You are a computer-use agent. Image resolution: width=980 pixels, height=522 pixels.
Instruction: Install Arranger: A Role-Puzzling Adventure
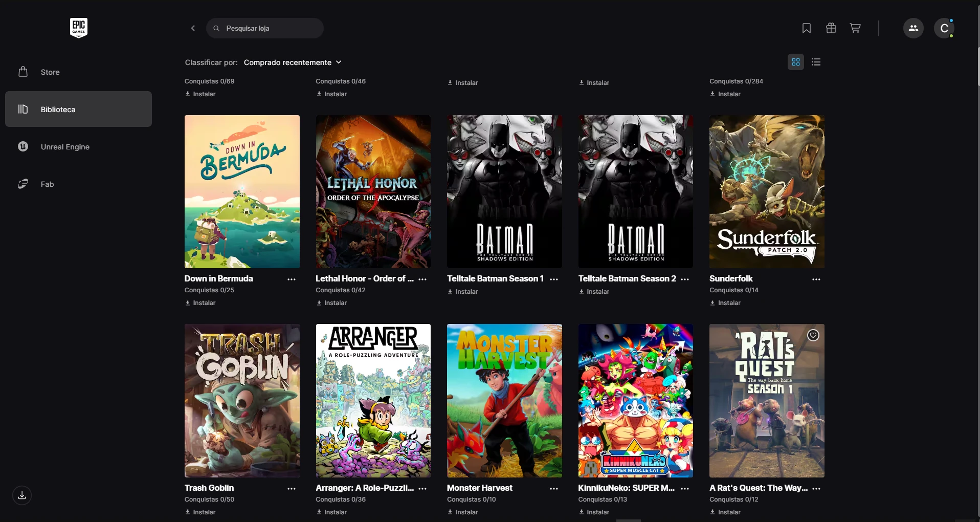click(331, 512)
